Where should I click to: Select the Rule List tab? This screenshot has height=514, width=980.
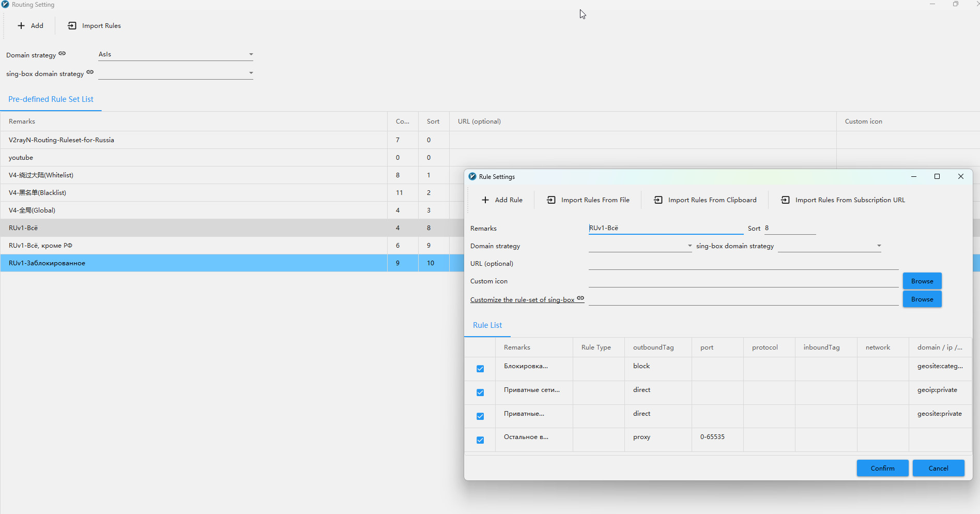tap(487, 325)
